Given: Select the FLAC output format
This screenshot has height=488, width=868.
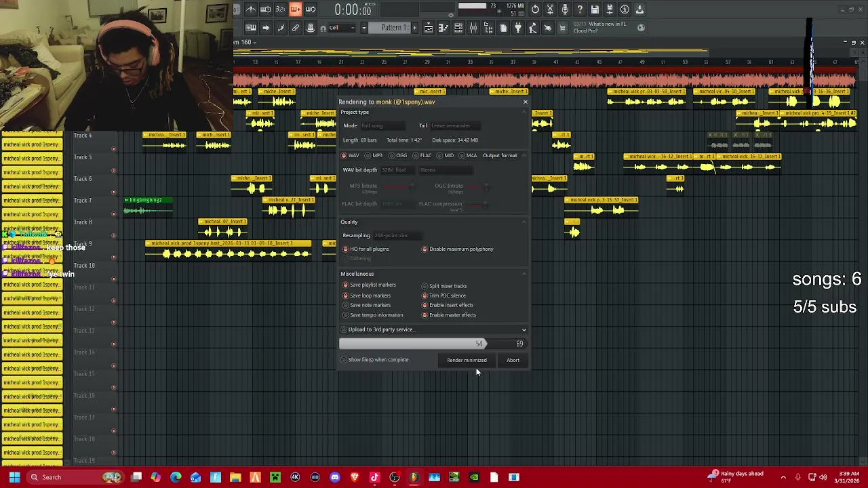Looking at the screenshot, I should click(422, 156).
